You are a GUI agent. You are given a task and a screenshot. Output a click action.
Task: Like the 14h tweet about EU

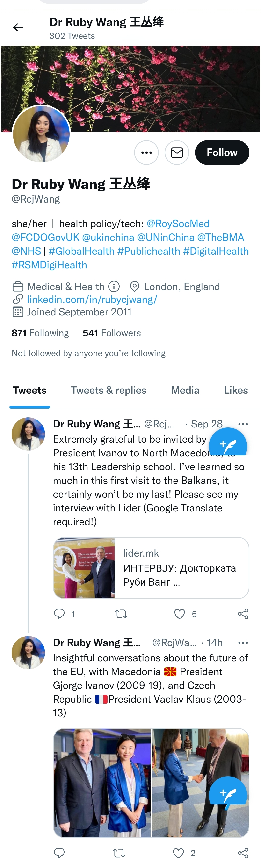click(178, 853)
